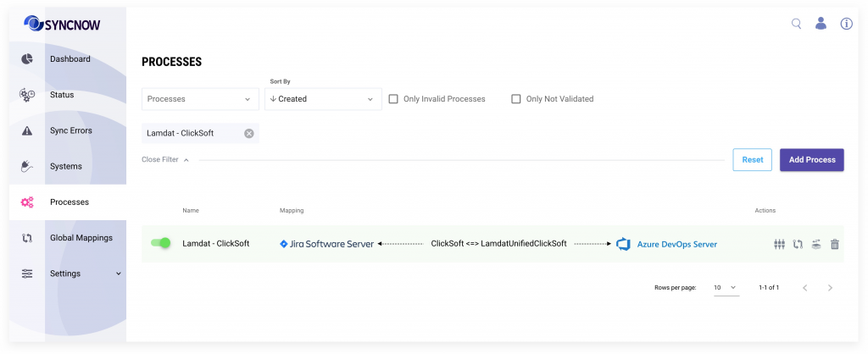Go to Dashboard in sidebar
The height and width of the screenshot is (354, 868).
click(68, 59)
